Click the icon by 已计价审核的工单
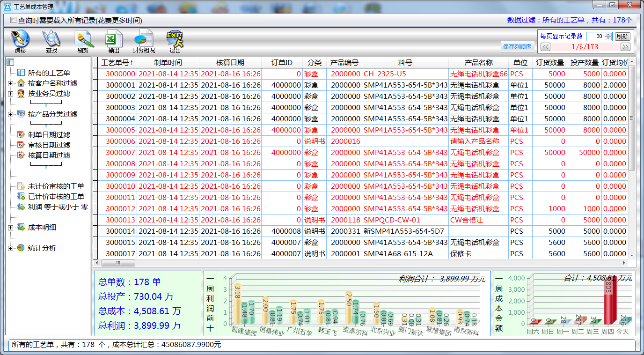Viewport: 644px width, 355px height. [21, 196]
